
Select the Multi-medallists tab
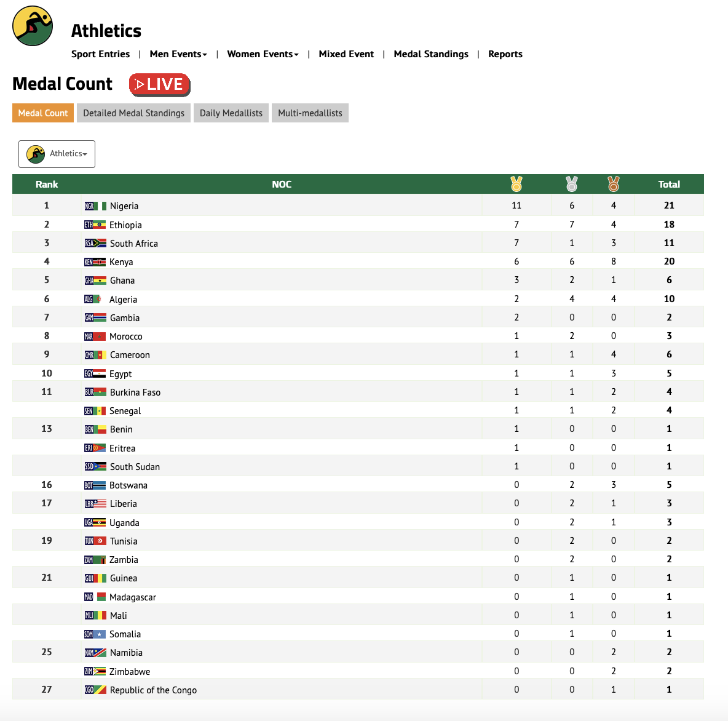[310, 113]
